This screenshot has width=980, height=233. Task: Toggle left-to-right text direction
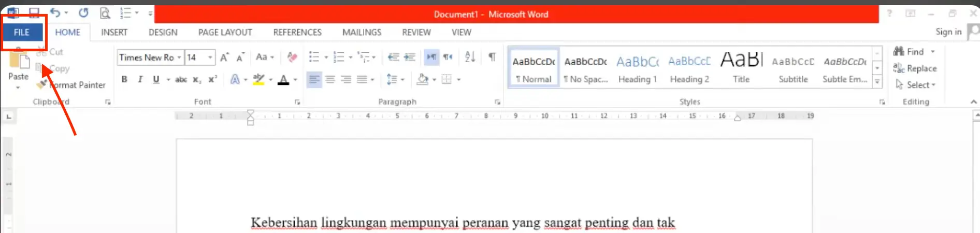[431, 57]
